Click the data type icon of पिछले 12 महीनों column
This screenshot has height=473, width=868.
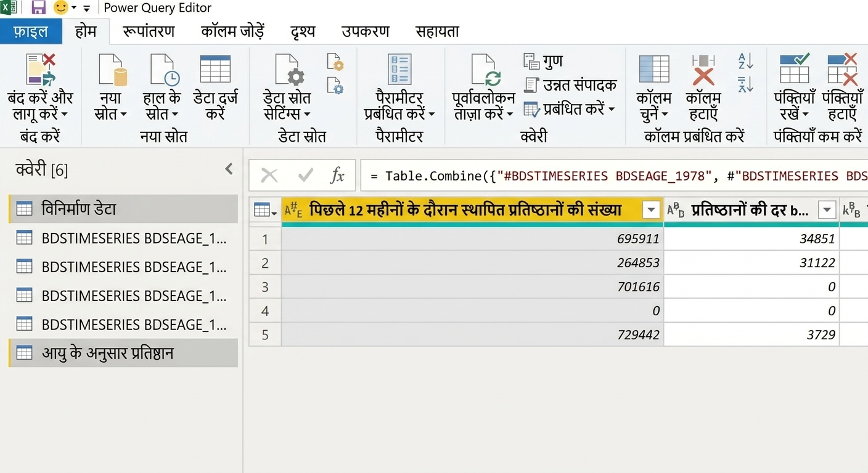pyautogui.click(x=293, y=211)
